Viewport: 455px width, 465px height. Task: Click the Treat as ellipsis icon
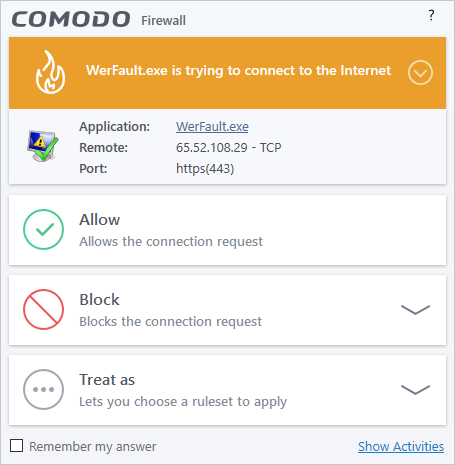click(x=43, y=389)
